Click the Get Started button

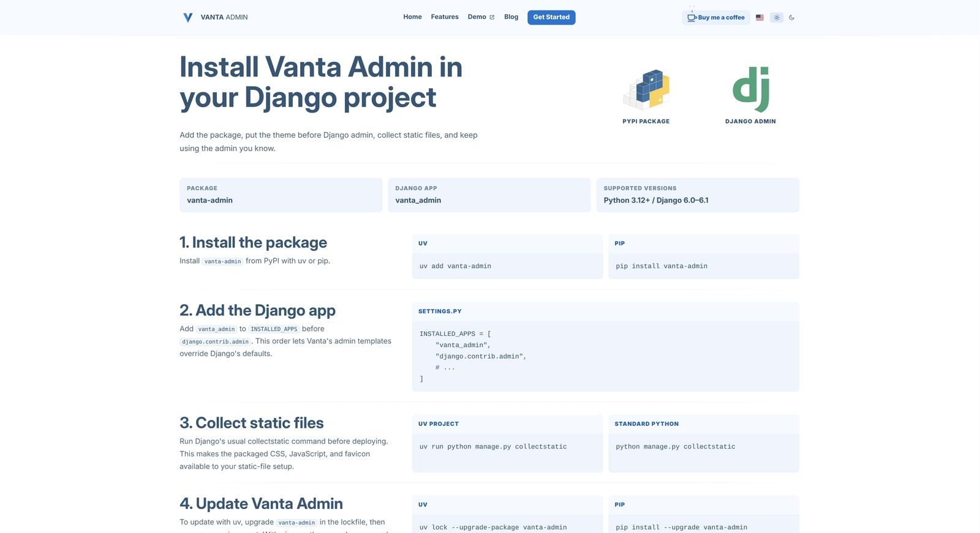click(551, 17)
